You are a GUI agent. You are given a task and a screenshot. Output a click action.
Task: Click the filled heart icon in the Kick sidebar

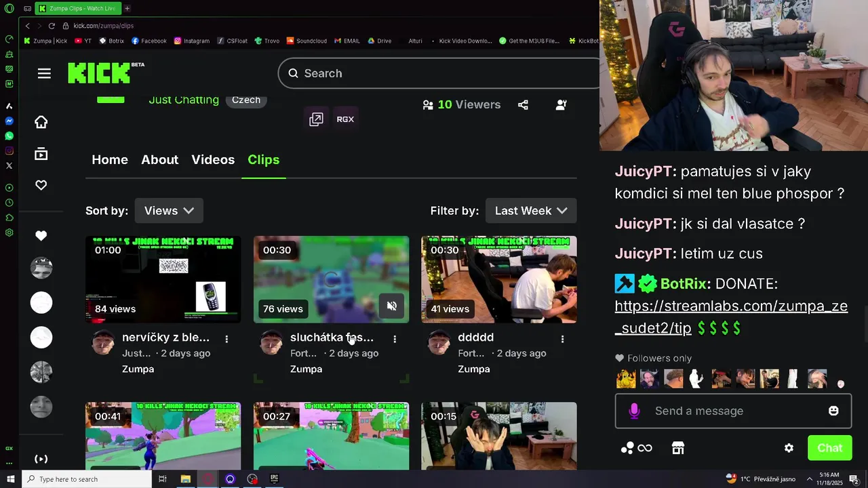click(x=41, y=236)
